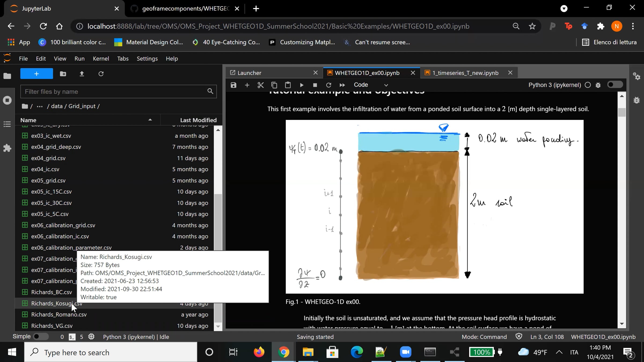
Task: Click Python 3 (ipykernel) | Idle status
Action: [x=136, y=337]
